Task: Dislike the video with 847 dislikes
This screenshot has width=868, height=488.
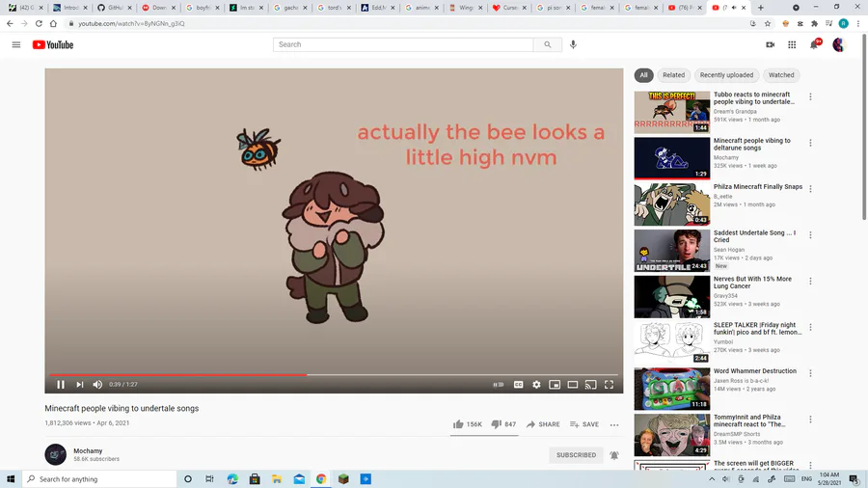Action: coord(503,424)
